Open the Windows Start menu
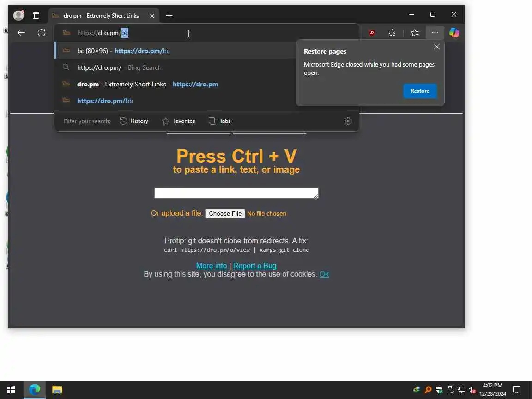The height and width of the screenshot is (399, 532). click(11, 390)
